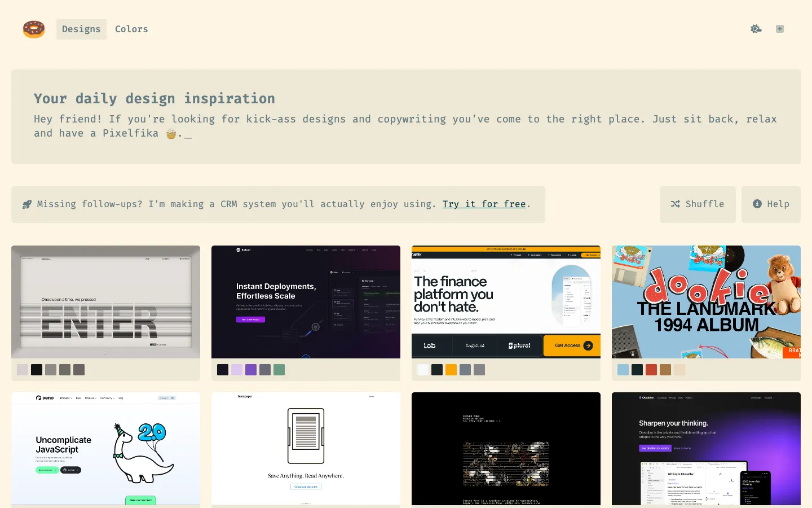This screenshot has width=812, height=508.
Task: Click the Pixelfika donut logo
Action: click(34, 29)
